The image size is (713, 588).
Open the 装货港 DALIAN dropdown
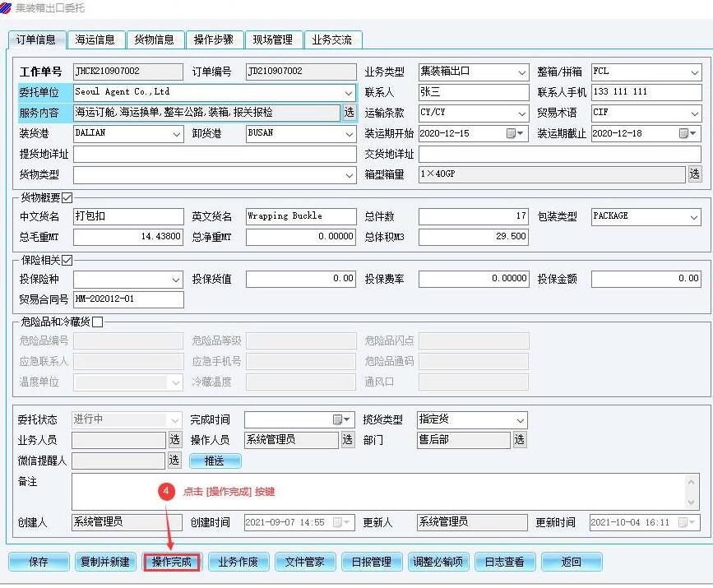pyautogui.click(x=176, y=133)
